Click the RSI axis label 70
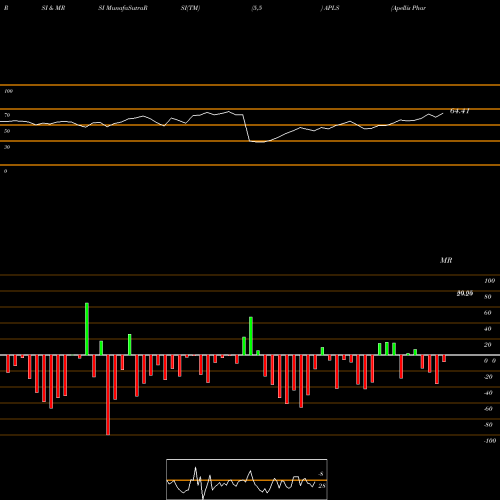Image resolution: width=500 pixels, height=500 pixels. click(x=7, y=115)
